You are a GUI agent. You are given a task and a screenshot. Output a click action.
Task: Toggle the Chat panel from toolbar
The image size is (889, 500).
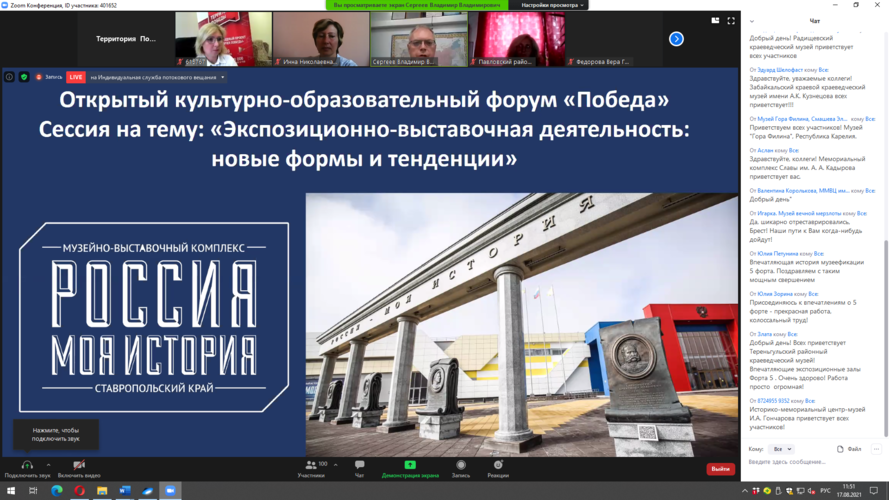click(x=359, y=466)
